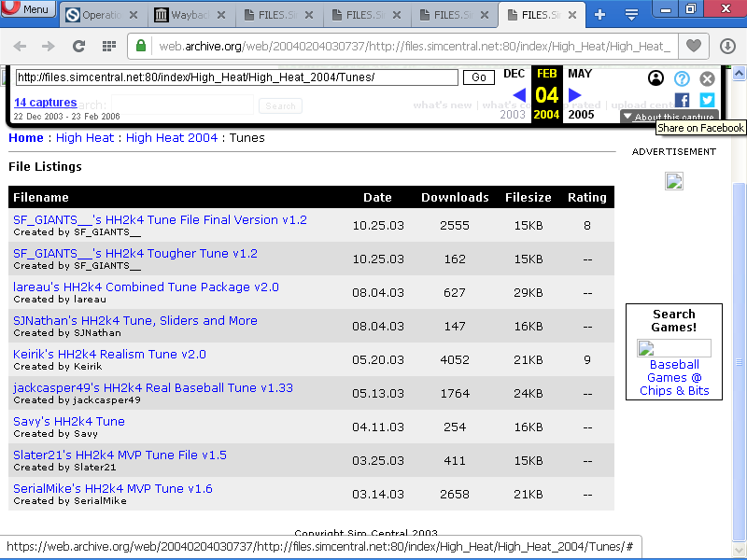This screenshot has width=747, height=560.
Task: Open Wayback help question icon
Action: 682,78
